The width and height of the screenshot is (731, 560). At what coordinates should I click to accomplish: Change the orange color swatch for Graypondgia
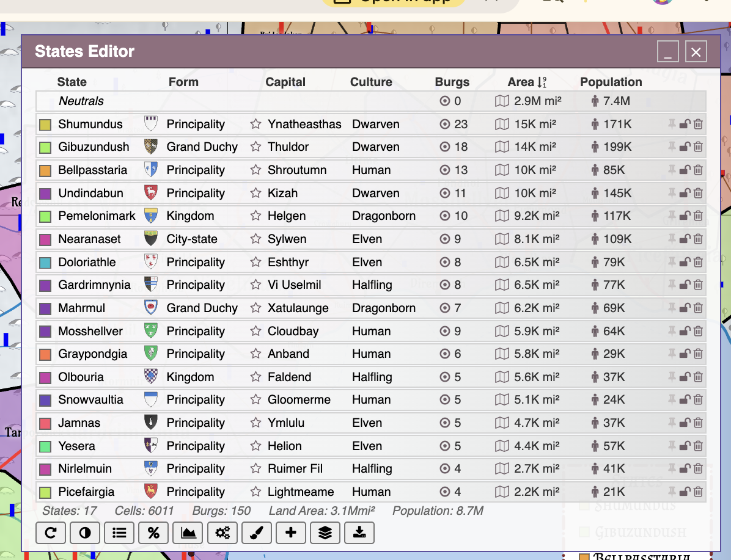pos(45,354)
